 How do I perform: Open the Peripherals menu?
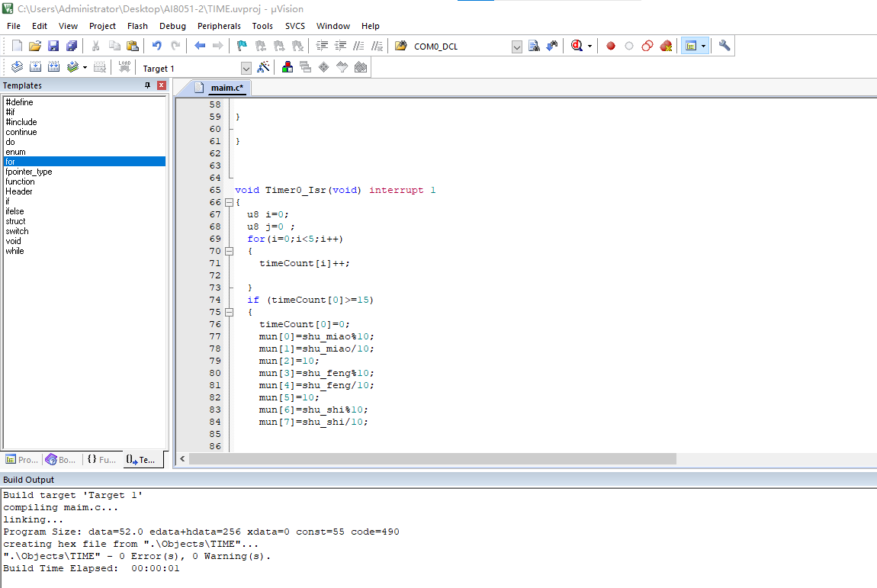pos(219,26)
